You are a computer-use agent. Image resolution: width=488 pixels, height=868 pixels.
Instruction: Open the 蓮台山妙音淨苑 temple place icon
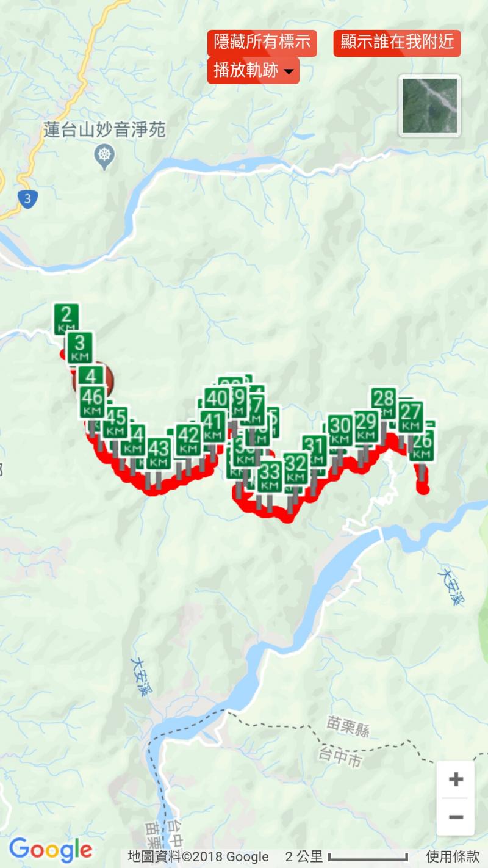tap(106, 154)
